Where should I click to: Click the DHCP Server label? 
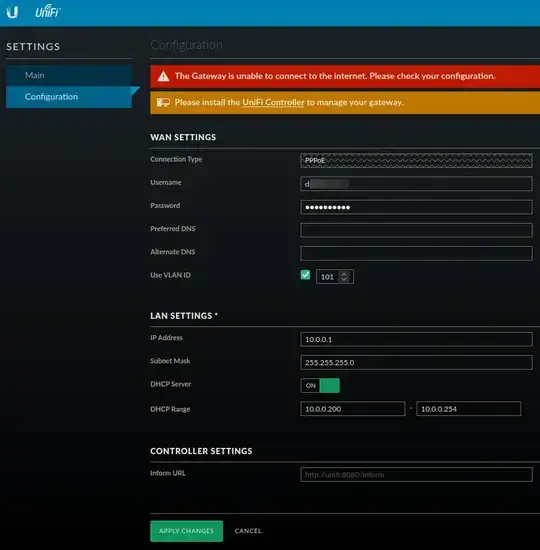pyautogui.click(x=171, y=384)
